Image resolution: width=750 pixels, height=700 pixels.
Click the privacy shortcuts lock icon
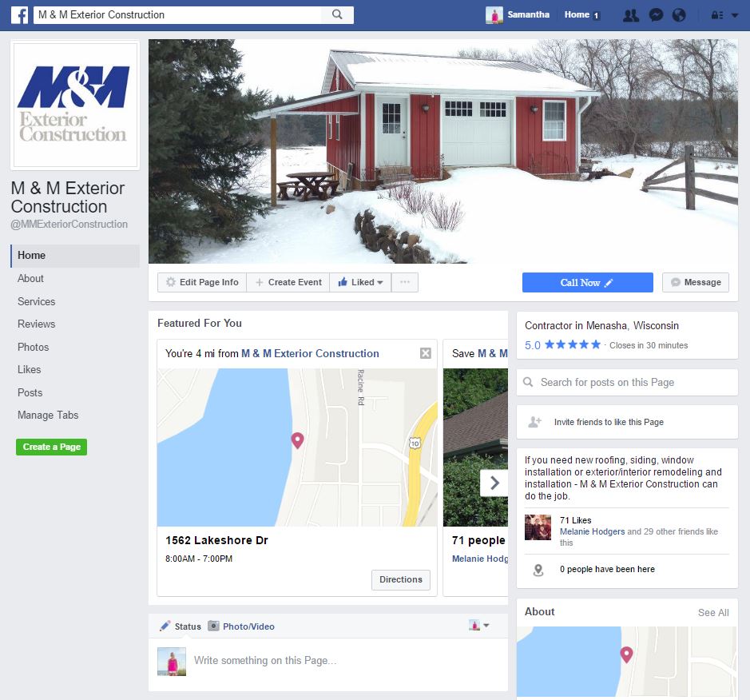tap(717, 15)
